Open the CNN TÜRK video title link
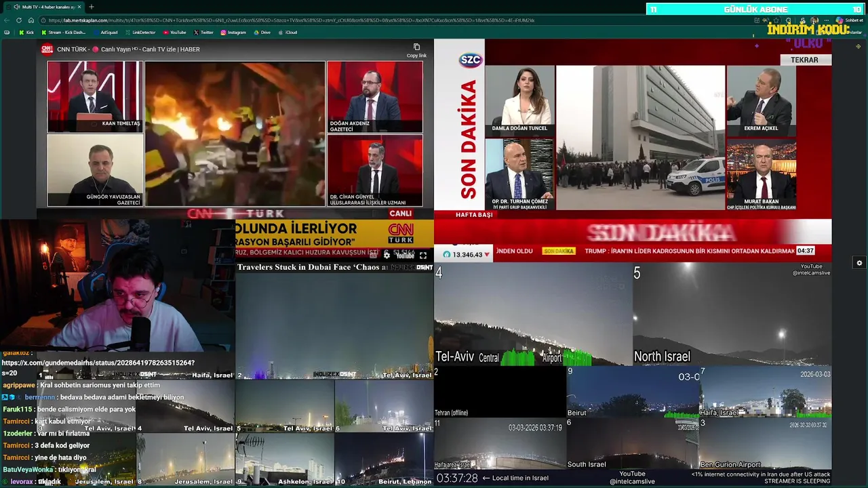This screenshot has width=868, height=488. coord(128,49)
